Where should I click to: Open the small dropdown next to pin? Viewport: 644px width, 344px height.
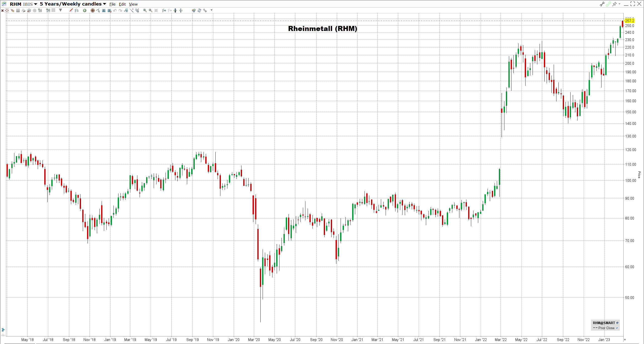coord(619,4)
